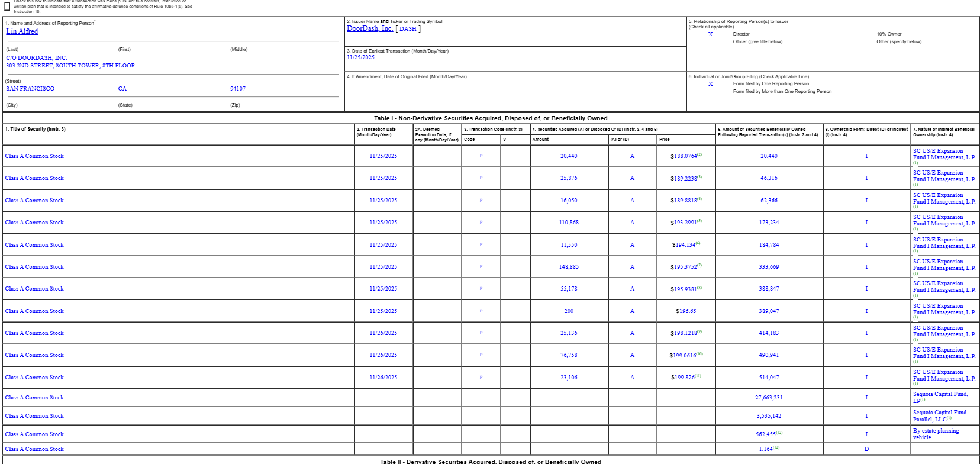This screenshot has height=464, width=980.
Task: Select the price $199.826
Action: pos(683,378)
